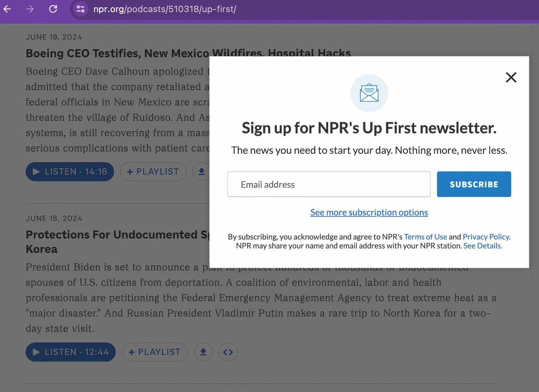Screen dimensions: 539x392
Task: Play the Protections episode via Listen button
Action: point(70,352)
